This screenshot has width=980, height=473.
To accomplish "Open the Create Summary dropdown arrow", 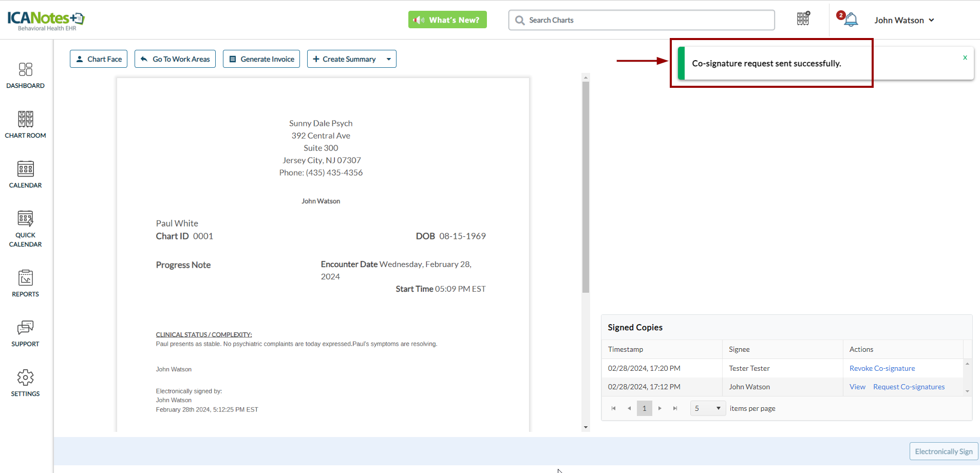I will pos(389,59).
